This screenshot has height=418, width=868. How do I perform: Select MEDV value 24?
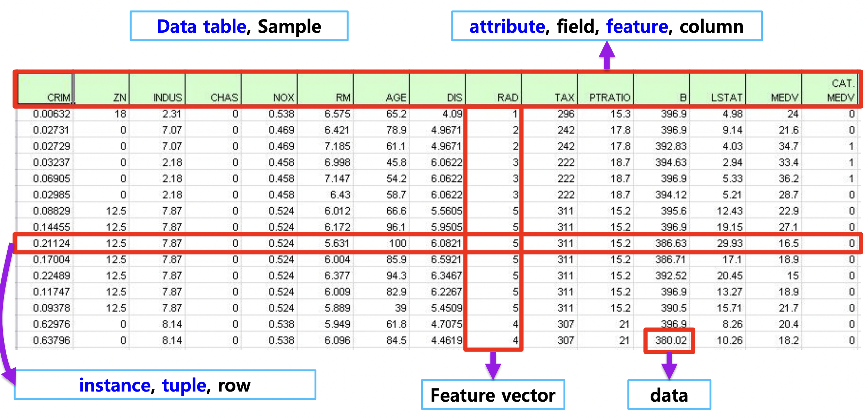774,114
